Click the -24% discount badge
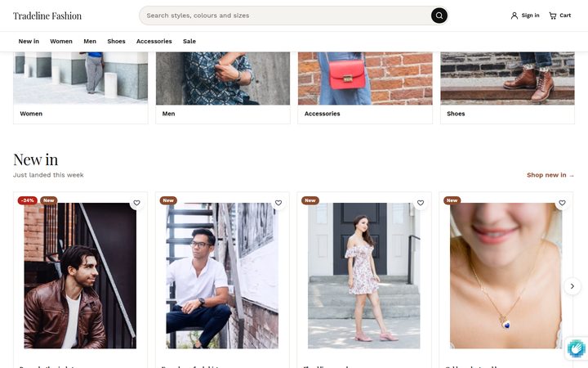This screenshot has height=368, width=588. coord(28,200)
